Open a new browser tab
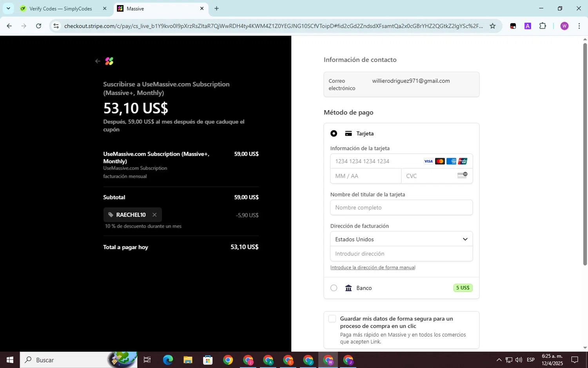 216,8
